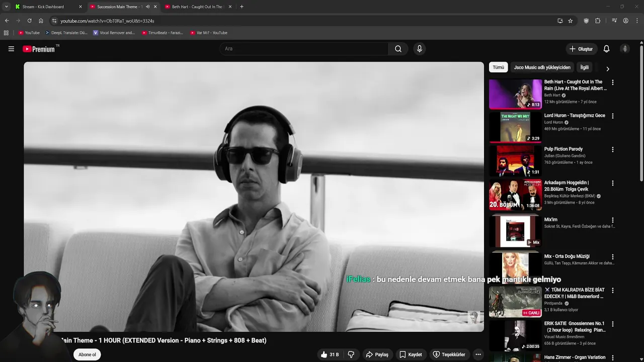This screenshot has width=644, height=362.
Task: Subscribe with Abone ol button
Action: pyautogui.click(x=87, y=354)
